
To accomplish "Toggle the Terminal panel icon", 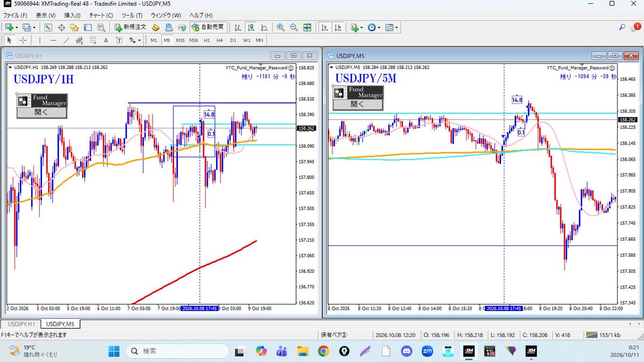I will click(88, 27).
